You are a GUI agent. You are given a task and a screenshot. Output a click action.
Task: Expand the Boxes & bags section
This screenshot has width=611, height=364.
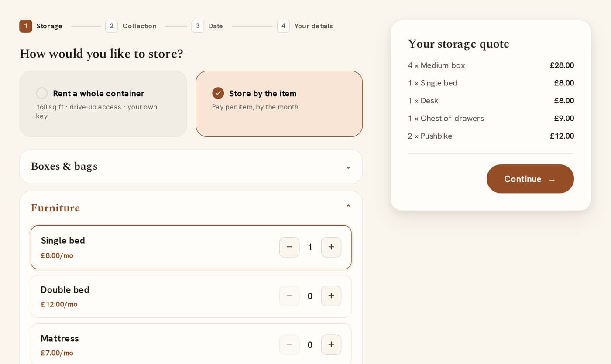click(x=191, y=167)
